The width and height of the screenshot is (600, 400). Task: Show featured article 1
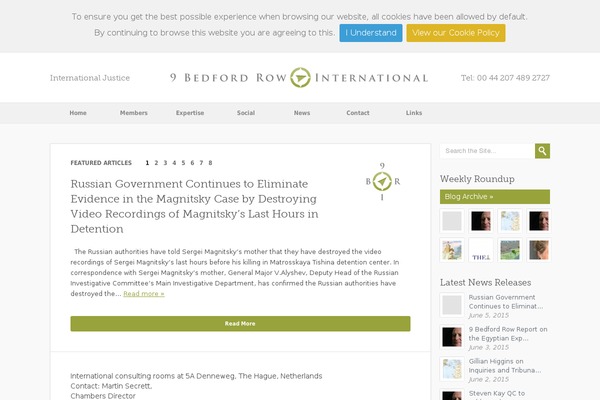(x=147, y=163)
